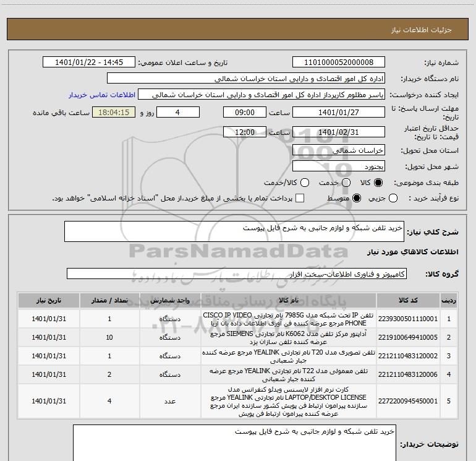Image resolution: width=476 pixels, height=461 pixels.
Task: Click the delivery province field خراسان شمالی
Action: [339, 150]
